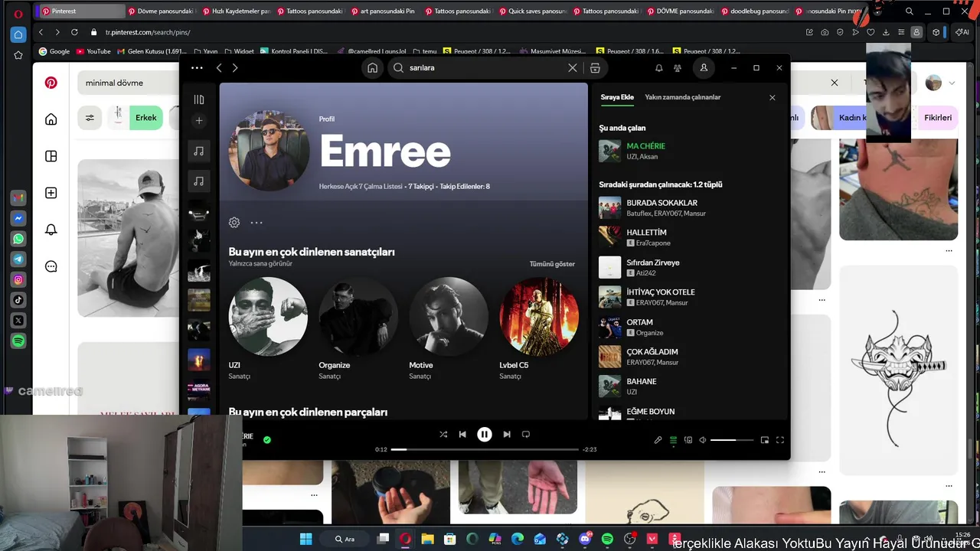980x551 pixels.
Task: Select Sıfırdan Zirveye in the queue
Action: point(689,267)
